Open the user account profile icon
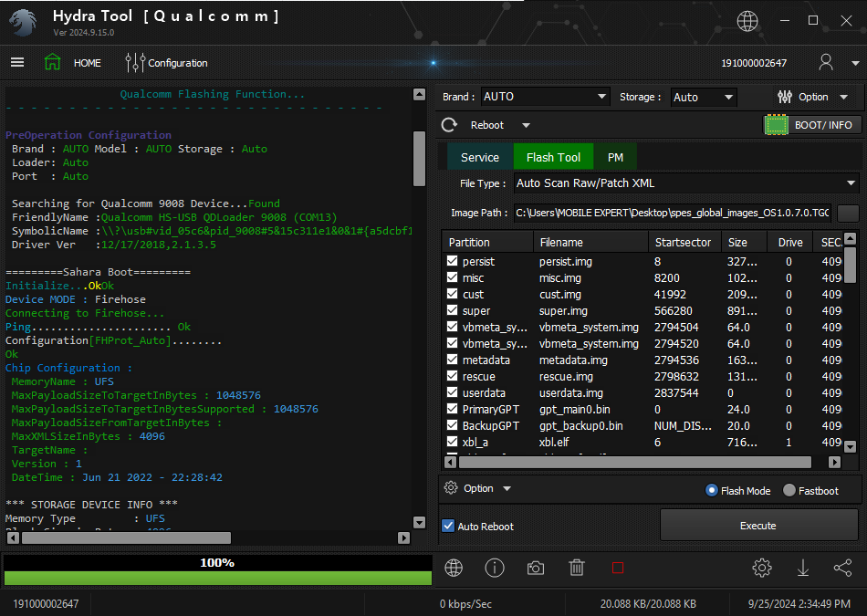 tap(826, 63)
